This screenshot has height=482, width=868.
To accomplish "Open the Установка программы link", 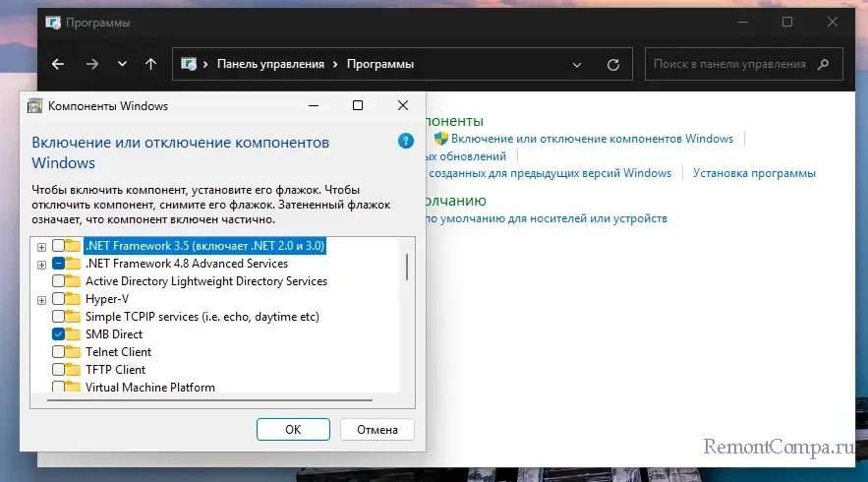I will [754, 173].
